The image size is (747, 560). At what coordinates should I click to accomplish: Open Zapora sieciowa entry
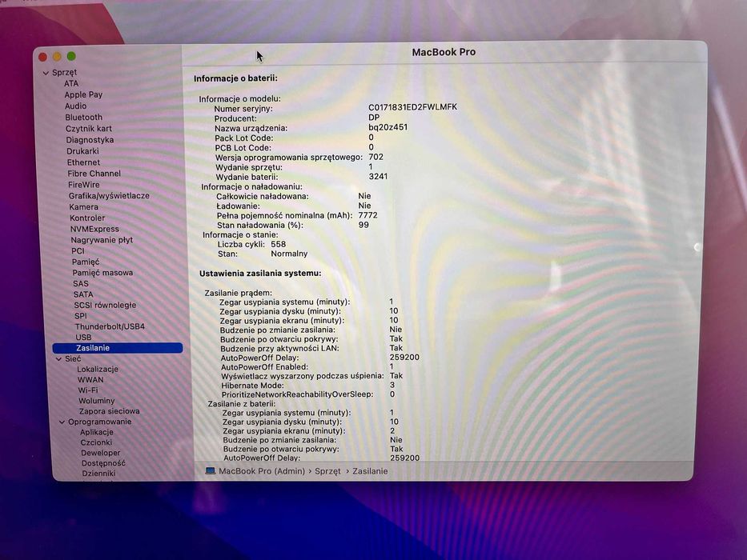pyautogui.click(x=109, y=411)
